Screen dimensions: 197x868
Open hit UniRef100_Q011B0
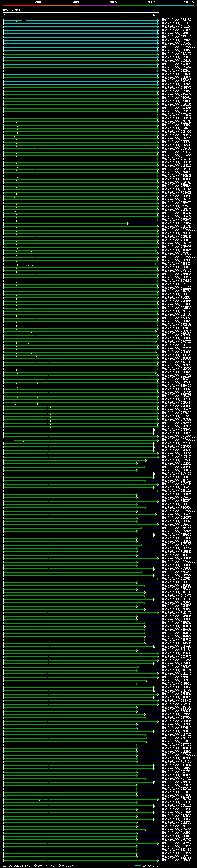click(x=177, y=26)
